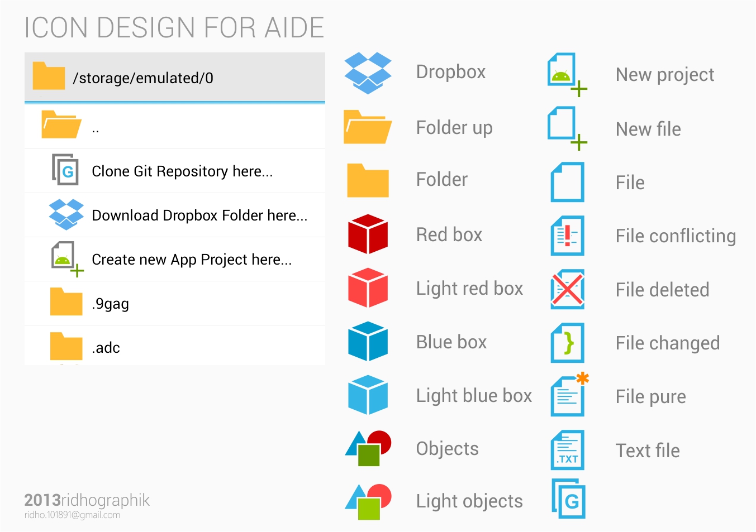Image resolution: width=756 pixels, height=532 pixels.
Task: Select the Text file icon
Action: (567, 450)
